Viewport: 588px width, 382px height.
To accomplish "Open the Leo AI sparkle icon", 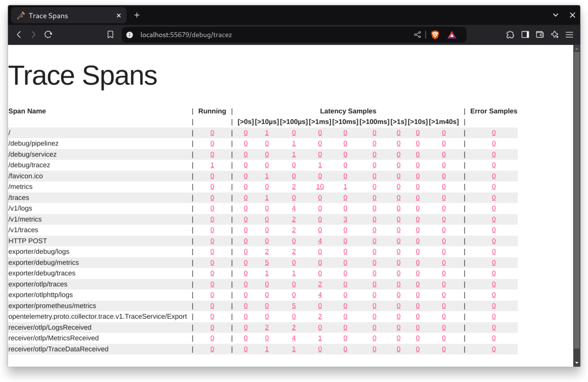I will (x=555, y=35).
